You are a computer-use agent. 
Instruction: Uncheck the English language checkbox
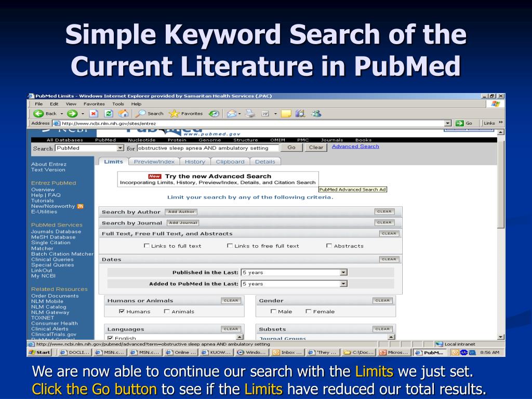[110, 338]
